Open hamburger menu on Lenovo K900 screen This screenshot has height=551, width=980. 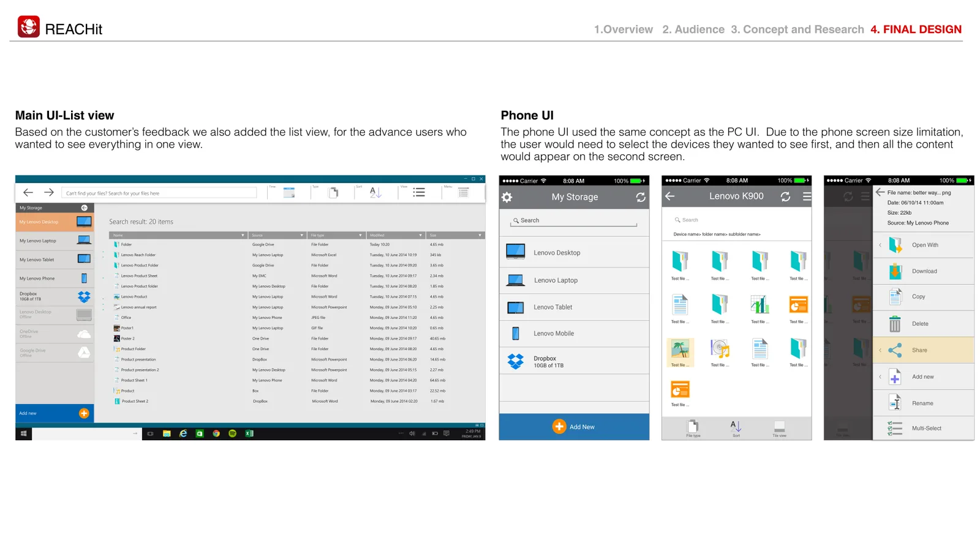807,197
